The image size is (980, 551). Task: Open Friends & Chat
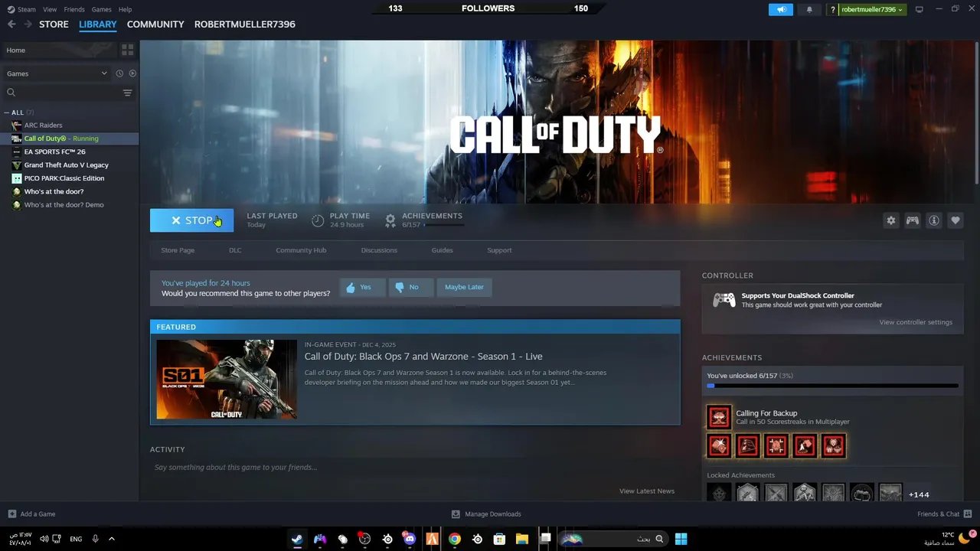coord(944,514)
